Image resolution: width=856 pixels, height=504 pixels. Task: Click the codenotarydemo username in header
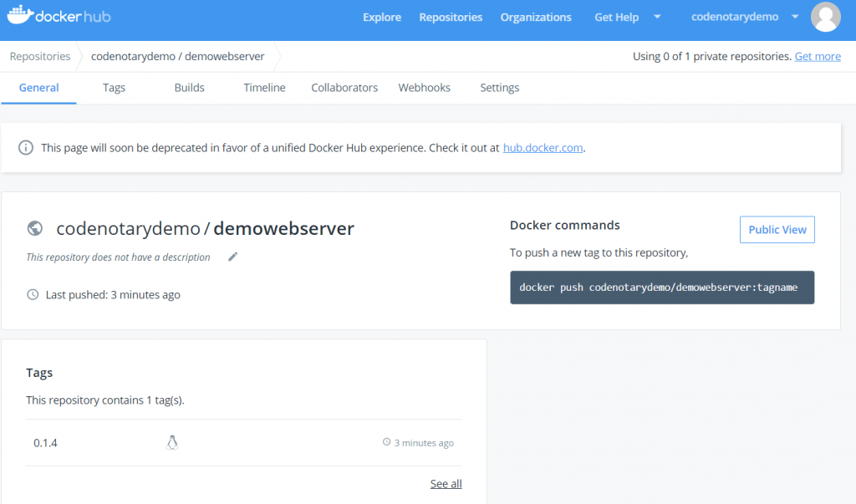point(735,17)
